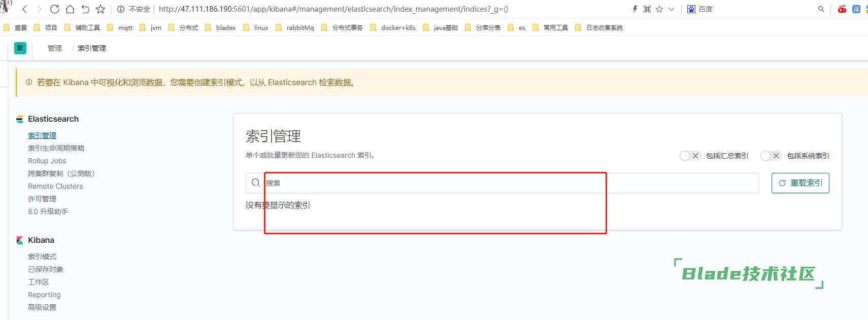The width and height of the screenshot is (868, 320).
Task: Click the 重载索引 reload button
Action: [800, 183]
